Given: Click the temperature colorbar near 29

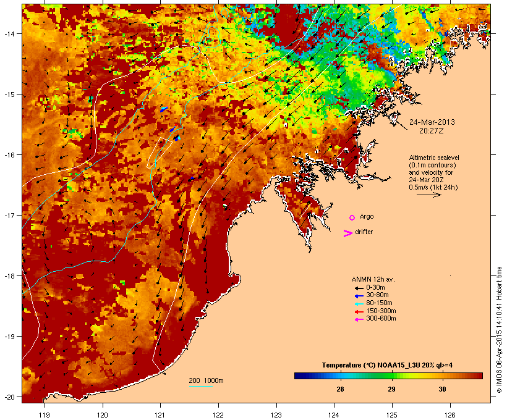Looking at the screenshot, I should pos(391,376).
